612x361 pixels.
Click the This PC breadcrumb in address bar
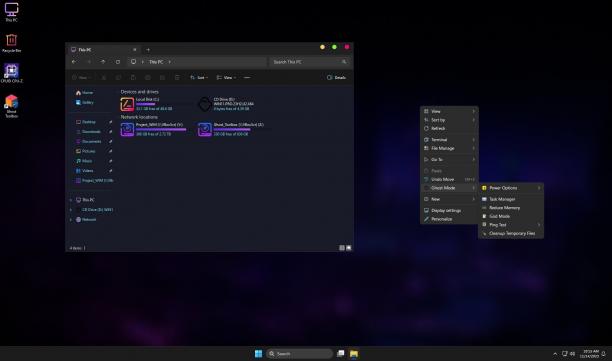point(156,62)
